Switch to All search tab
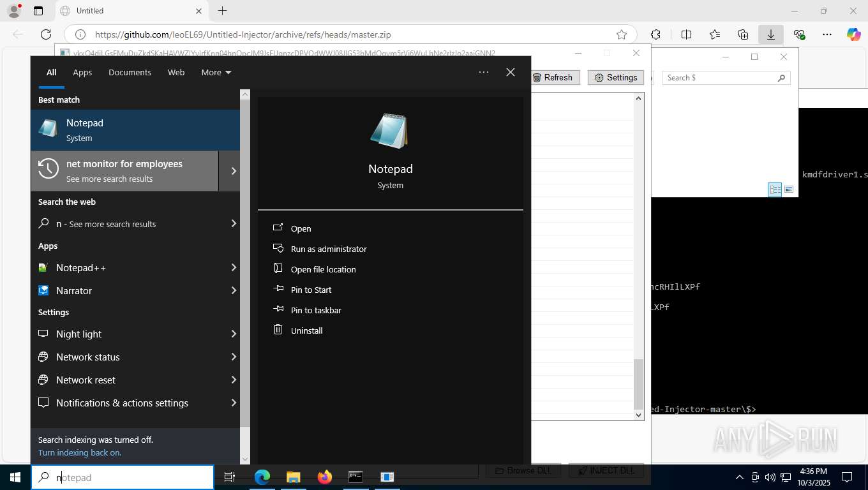Viewport: 868px width, 490px height. [x=51, y=72]
